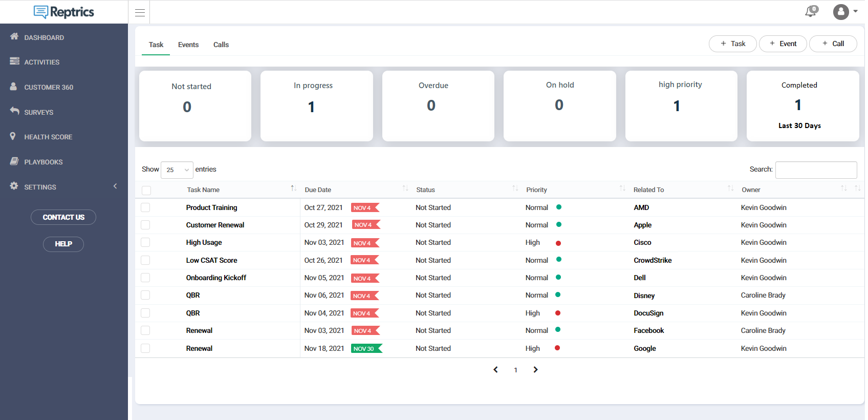Click the Dashboard home icon in sidebar
Viewport: 868px width, 420px height.
pos(14,37)
